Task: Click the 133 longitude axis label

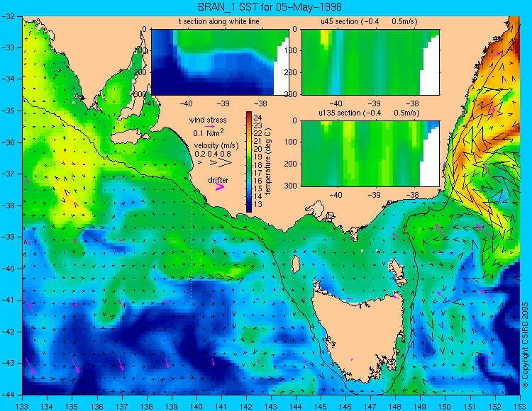Action: pyautogui.click(x=22, y=407)
